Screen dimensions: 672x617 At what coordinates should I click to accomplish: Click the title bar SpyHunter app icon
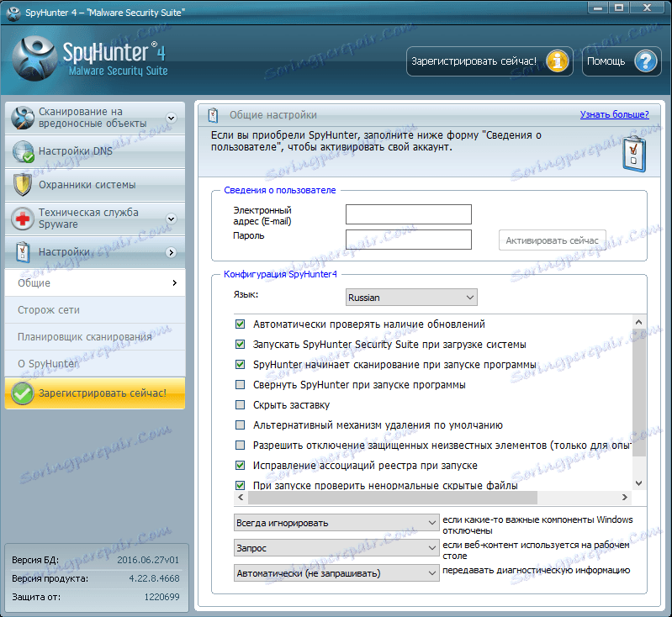coord(13,13)
